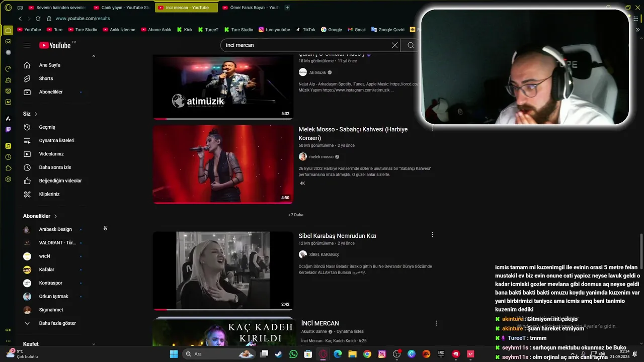
Task: Open Kliplerimiz in sidebar
Action: click(x=49, y=194)
